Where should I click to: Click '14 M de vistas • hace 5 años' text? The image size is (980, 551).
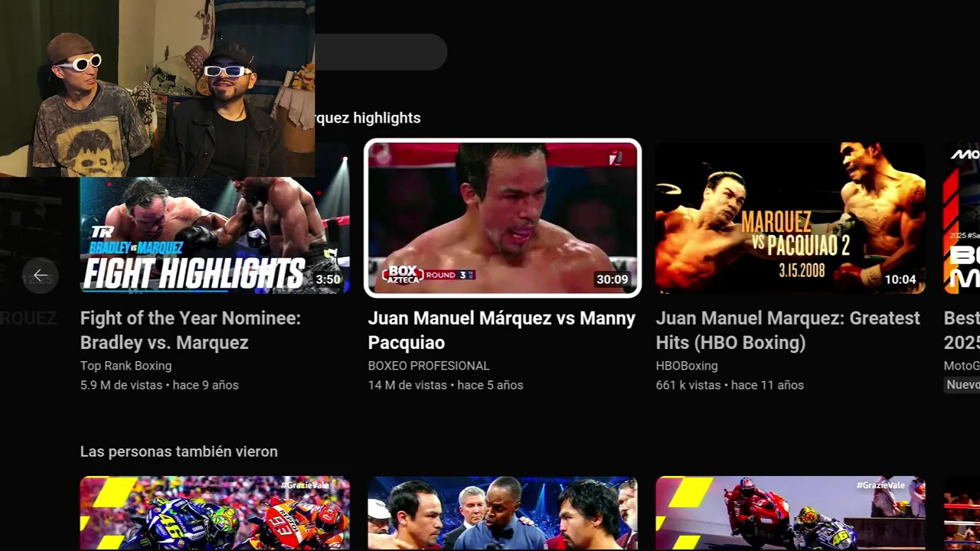click(446, 385)
